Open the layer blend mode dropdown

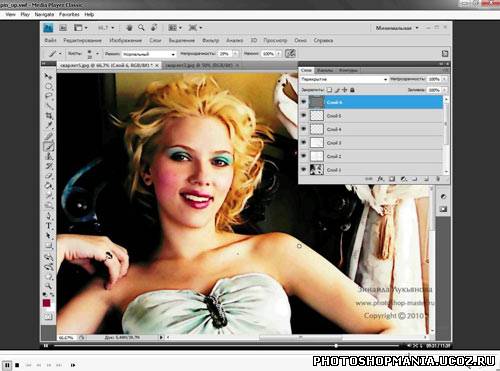click(x=344, y=79)
